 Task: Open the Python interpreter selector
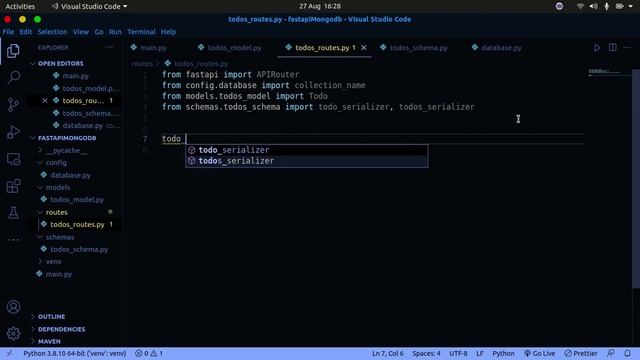tap(75, 353)
